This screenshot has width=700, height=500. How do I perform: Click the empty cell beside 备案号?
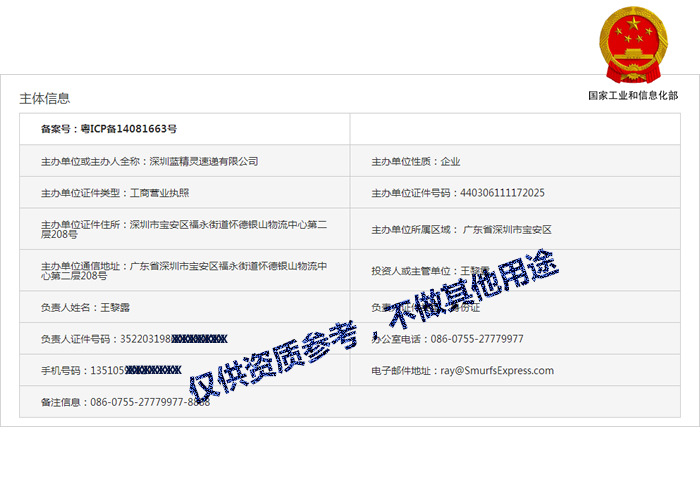pyautogui.click(x=514, y=129)
